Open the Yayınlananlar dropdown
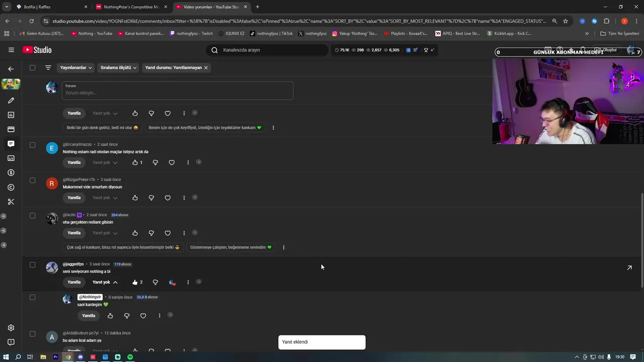The height and width of the screenshot is (362, 644). click(76, 67)
